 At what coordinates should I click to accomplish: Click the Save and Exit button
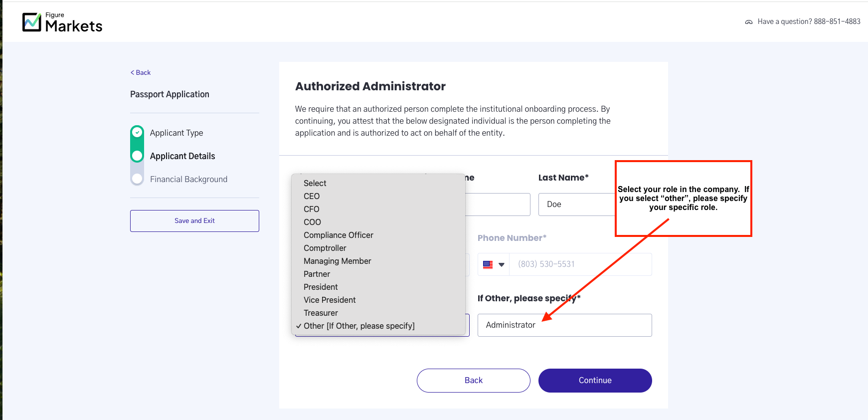tap(194, 221)
